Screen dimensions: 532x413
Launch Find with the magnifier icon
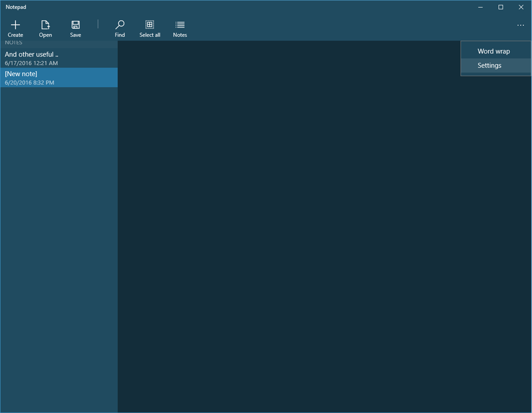(120, 25)
